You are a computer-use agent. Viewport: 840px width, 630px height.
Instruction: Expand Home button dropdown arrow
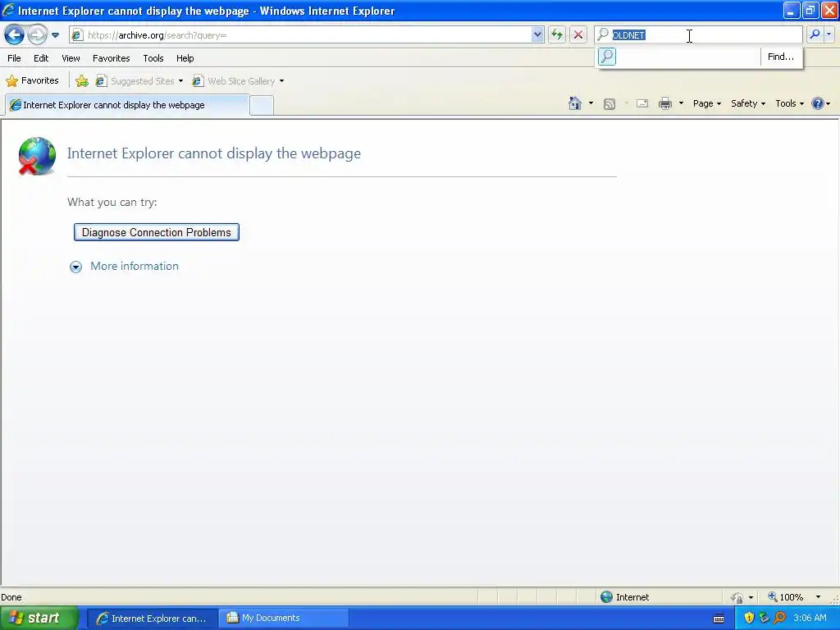coord(591,103)
